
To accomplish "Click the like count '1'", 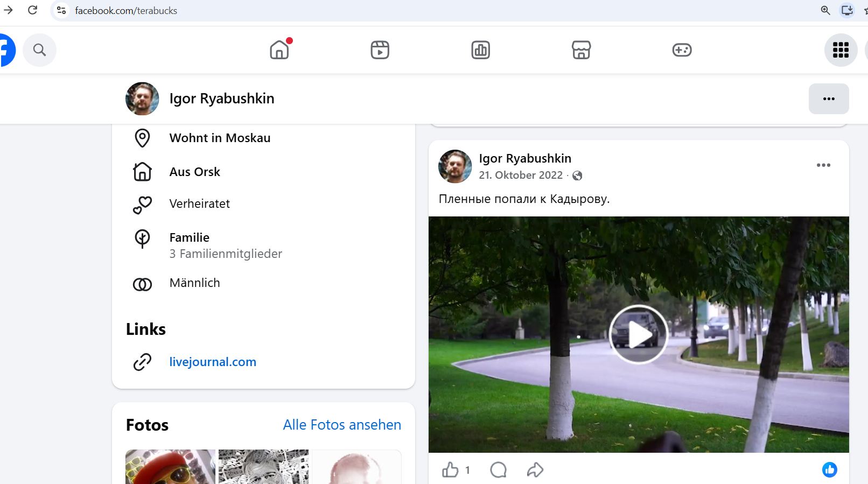I will point(467,470).
